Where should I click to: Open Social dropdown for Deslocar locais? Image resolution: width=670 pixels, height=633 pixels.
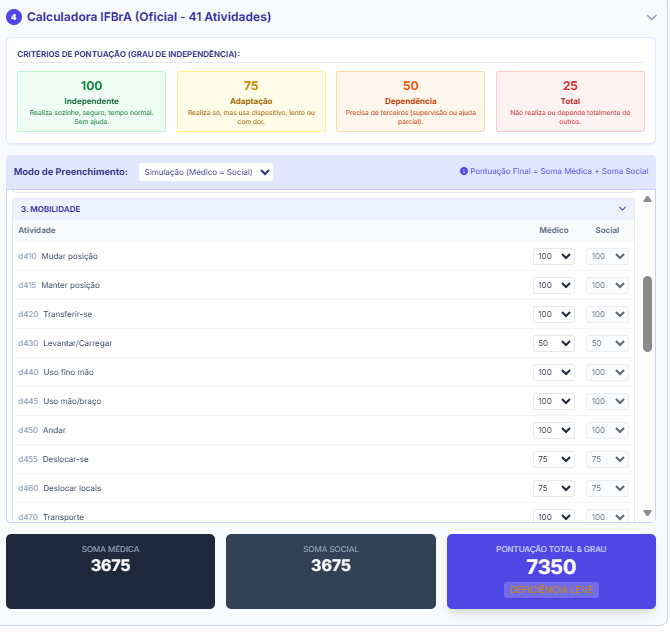pyautogui.click(x=607, y=488)
